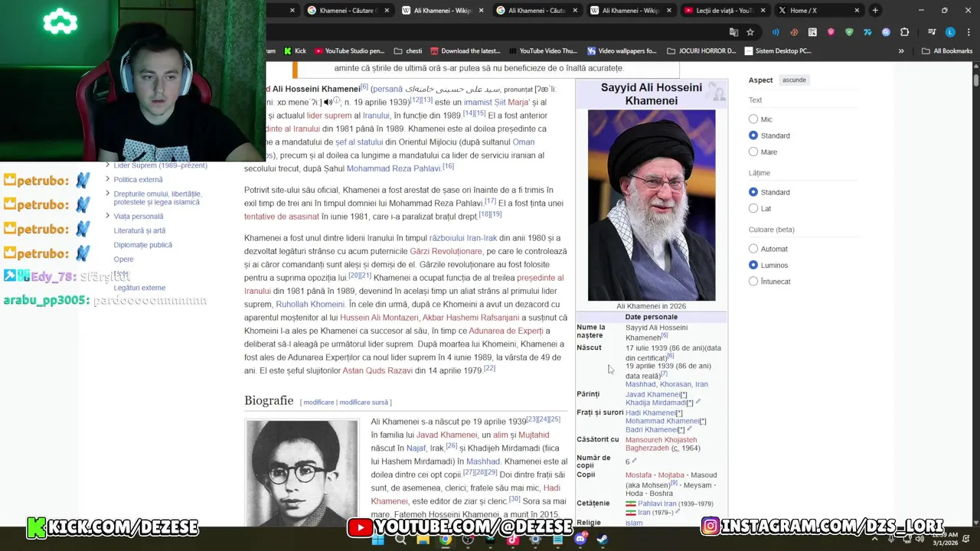Show hidden bookmarks overflow chevron
The width and height of the screenshot is (980, 551).
pyautogui.click(x=901, y=51)
